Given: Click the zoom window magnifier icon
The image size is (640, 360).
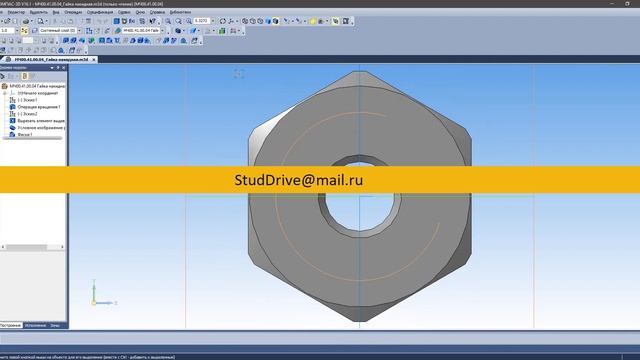Looking at the screenshot, I should point(178,21).
